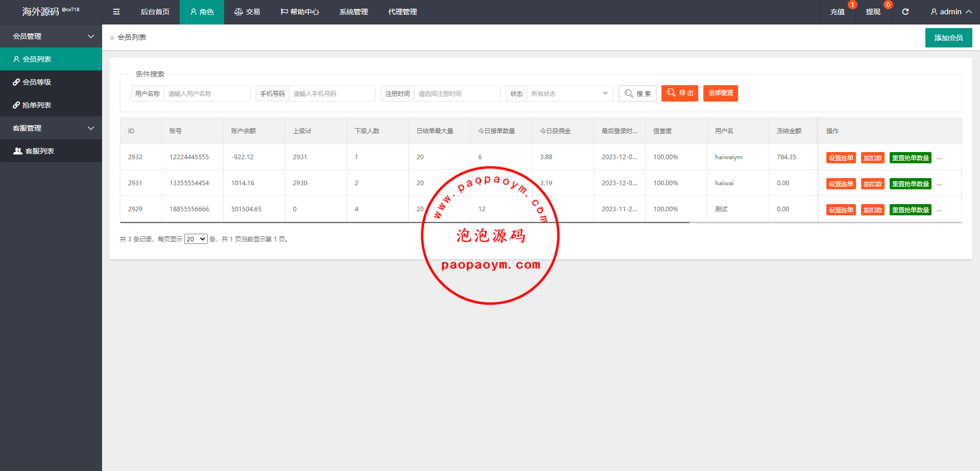Viewport: 980px width, 471px height.
Task: Open the 交易 top menu
Action: click(247, 12)
